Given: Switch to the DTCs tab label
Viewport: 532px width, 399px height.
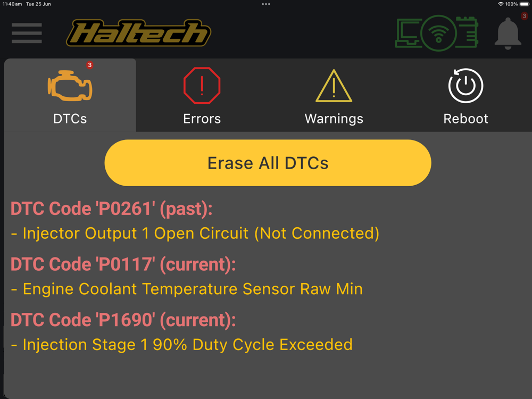Looking at the screenshot, I should (70, 119).
